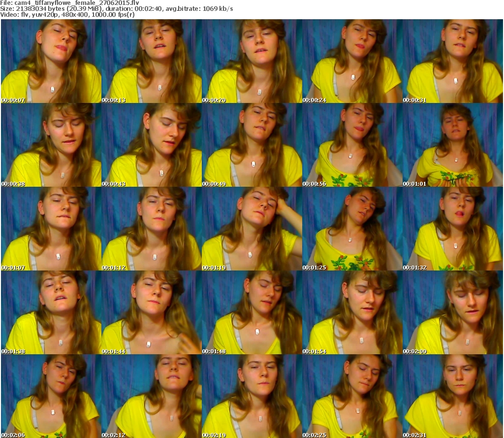
Task: Pick the frame marked 00:01:54
Action: 352,312
